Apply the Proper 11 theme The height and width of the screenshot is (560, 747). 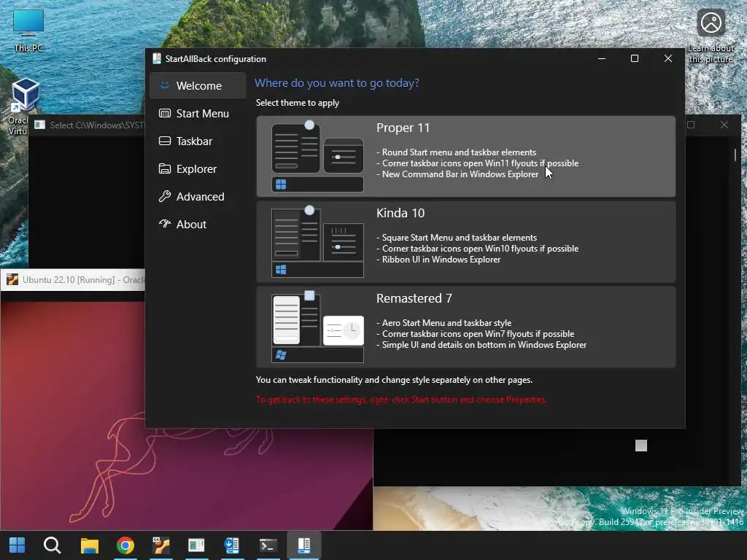click(x=465, y=156)
